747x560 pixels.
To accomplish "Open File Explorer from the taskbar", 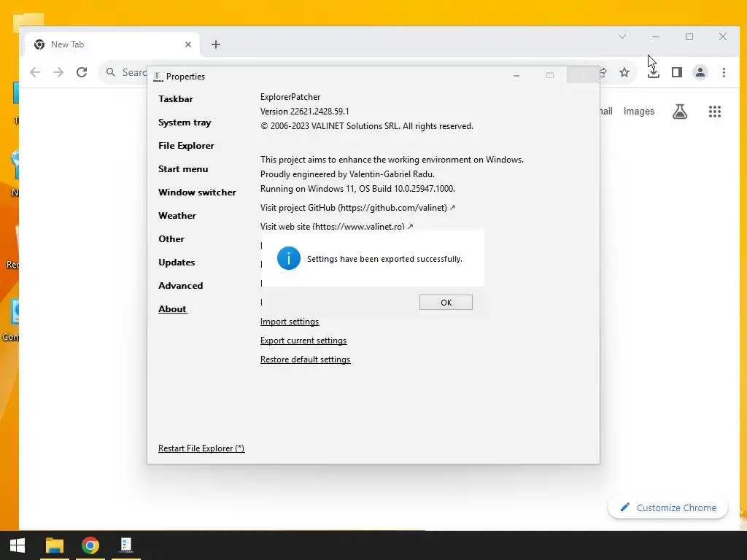I will tap(54, 545).
